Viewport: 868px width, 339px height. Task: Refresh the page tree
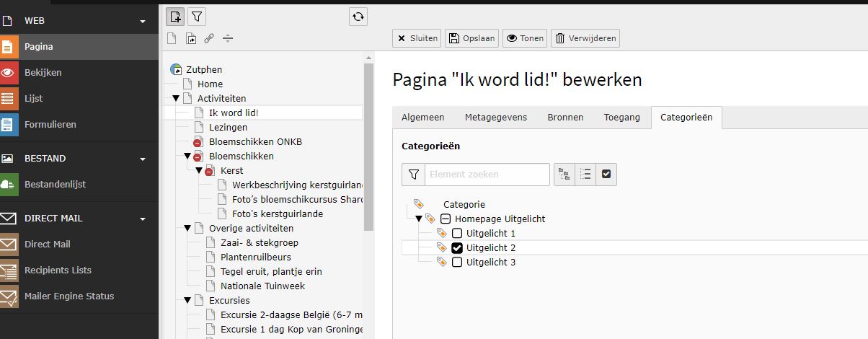point(358,17)
